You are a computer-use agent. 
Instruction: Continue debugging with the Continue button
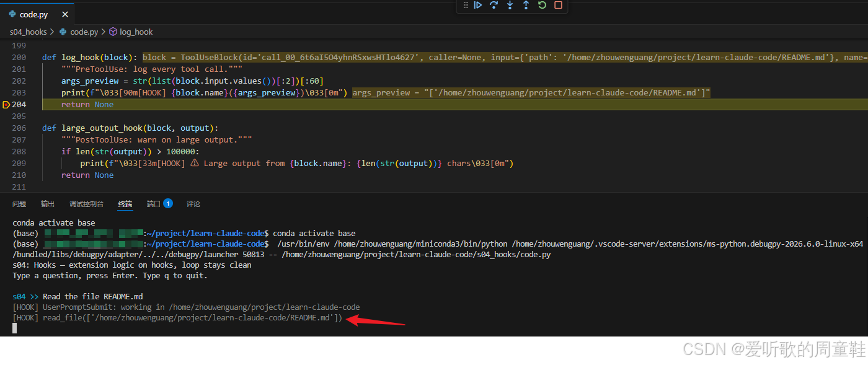(478, 5)
